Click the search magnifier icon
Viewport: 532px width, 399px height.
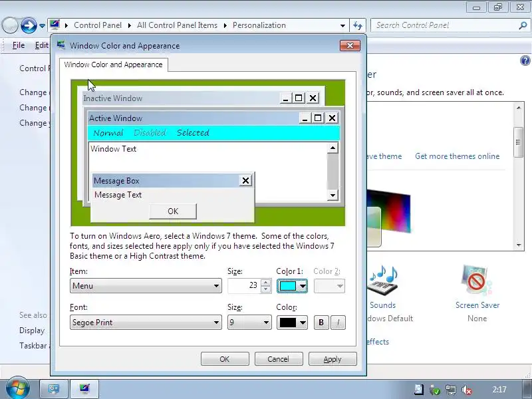click(x=523, y=25)
